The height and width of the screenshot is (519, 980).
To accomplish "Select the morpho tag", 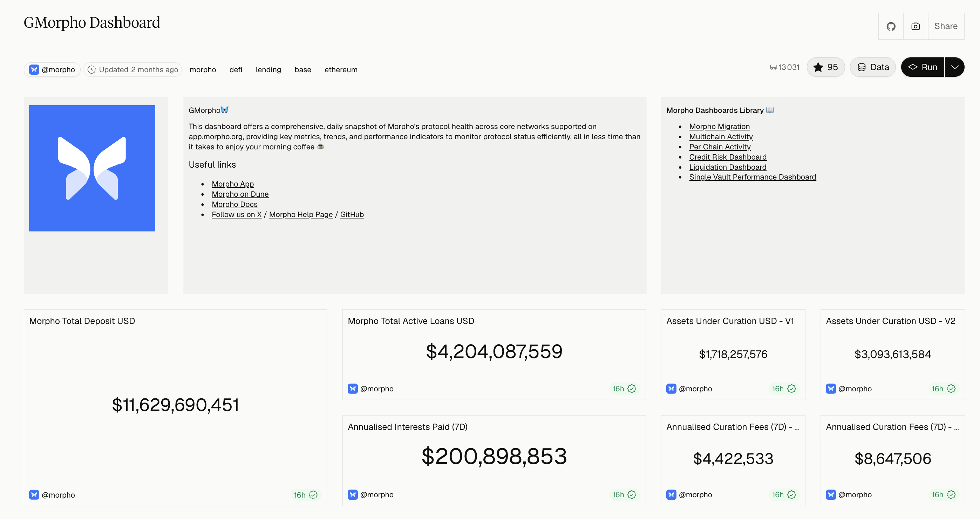I will coord(203,70).
